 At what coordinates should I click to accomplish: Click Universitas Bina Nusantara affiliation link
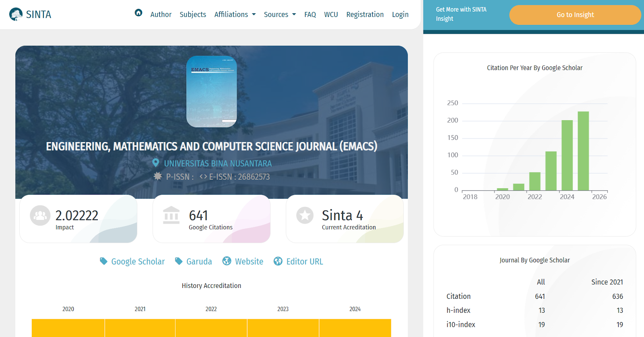click(x=218, y=163)
